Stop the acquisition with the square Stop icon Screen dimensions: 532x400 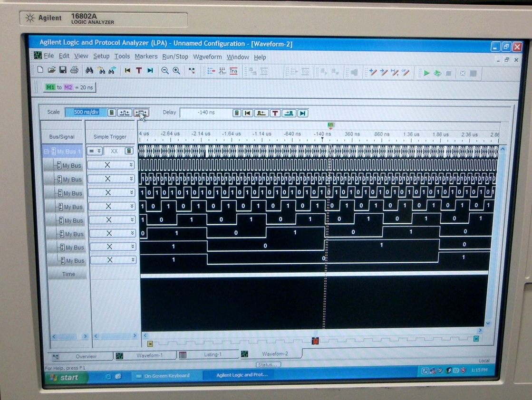[448, 73]
